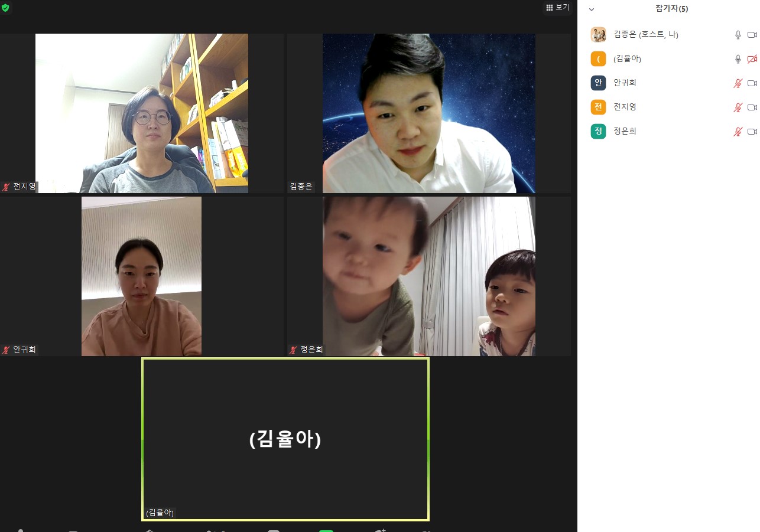Image resolution: width=760 pixels, height=532 pixels.
Task: Click the green encryption shield icon
Action: coord(5,8)
